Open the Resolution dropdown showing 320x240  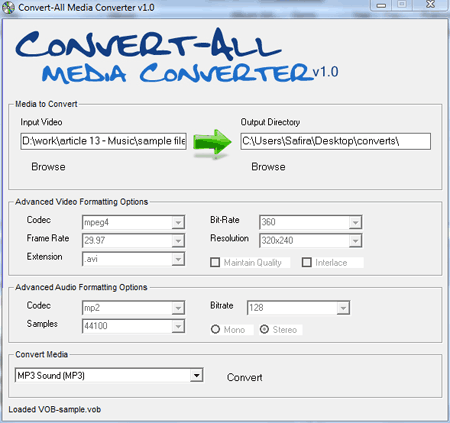(x=310, y=241)
